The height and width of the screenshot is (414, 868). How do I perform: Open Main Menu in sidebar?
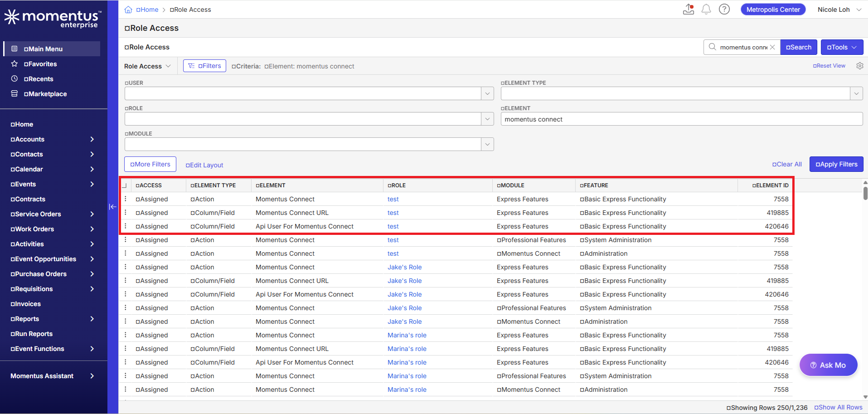pos(52,49)
